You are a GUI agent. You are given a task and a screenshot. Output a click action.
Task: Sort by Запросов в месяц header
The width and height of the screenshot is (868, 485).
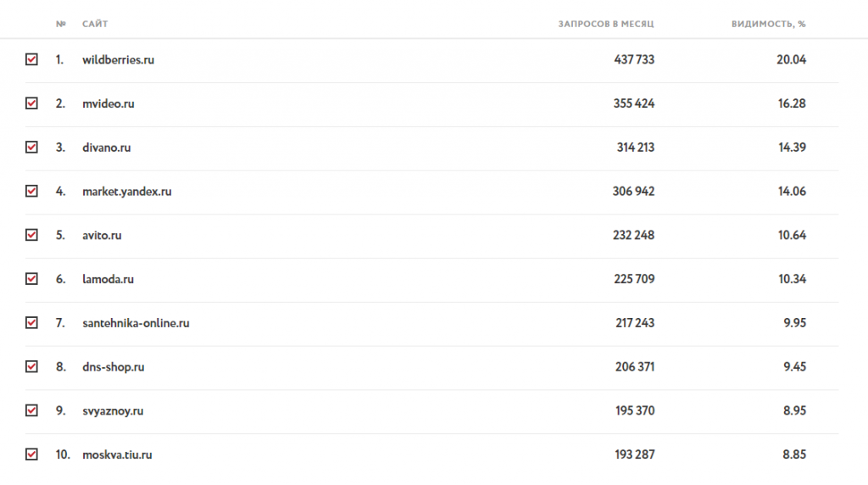(x=606, y=24)
